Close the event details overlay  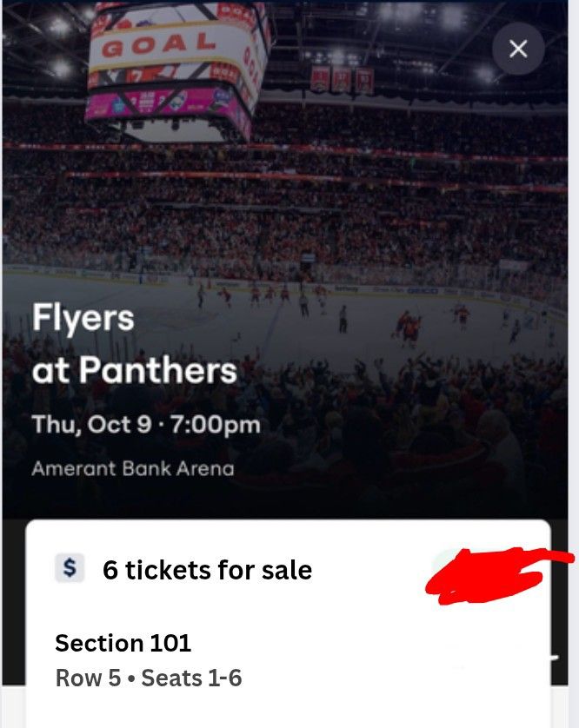point(518,49)
